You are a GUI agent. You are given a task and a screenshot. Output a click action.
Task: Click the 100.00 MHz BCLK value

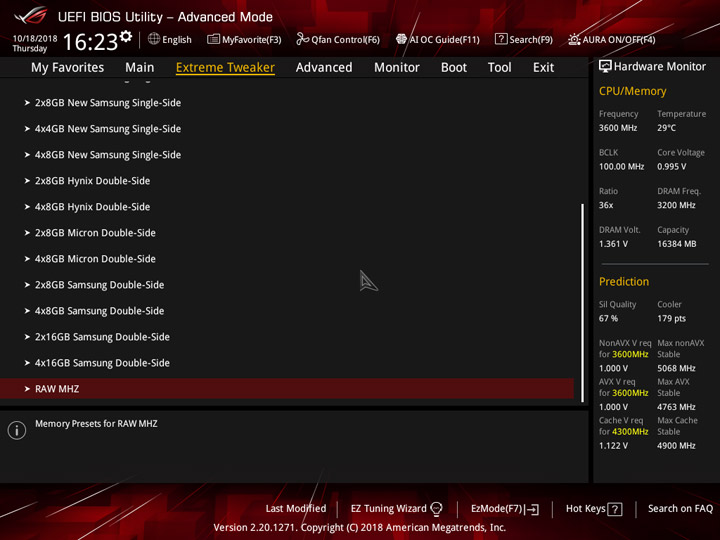pyautogui.click(x=621, y=167)
